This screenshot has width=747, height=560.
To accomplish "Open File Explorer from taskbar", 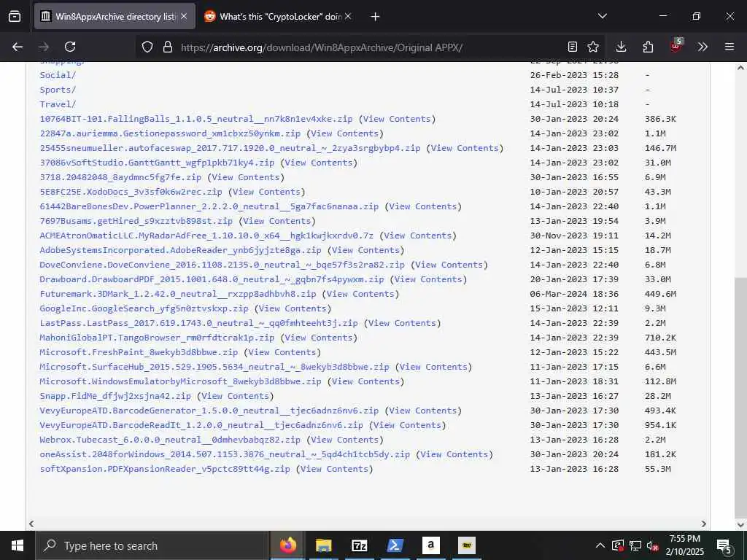I will click(323, 545).
